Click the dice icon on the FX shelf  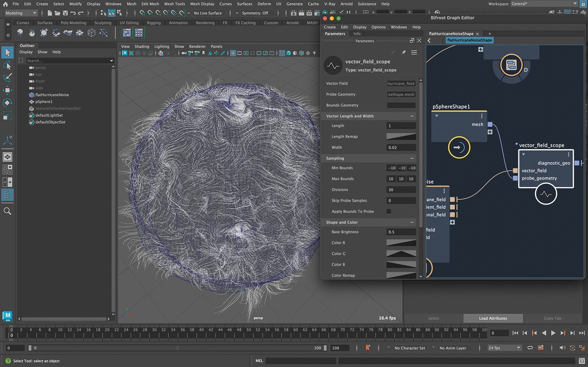[x=91, y=32]
